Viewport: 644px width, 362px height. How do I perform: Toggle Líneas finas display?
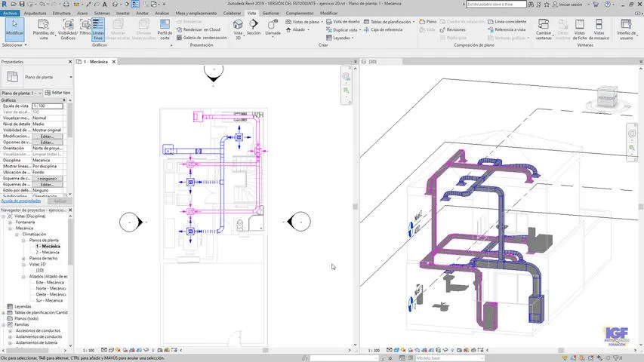coord(97,29)
